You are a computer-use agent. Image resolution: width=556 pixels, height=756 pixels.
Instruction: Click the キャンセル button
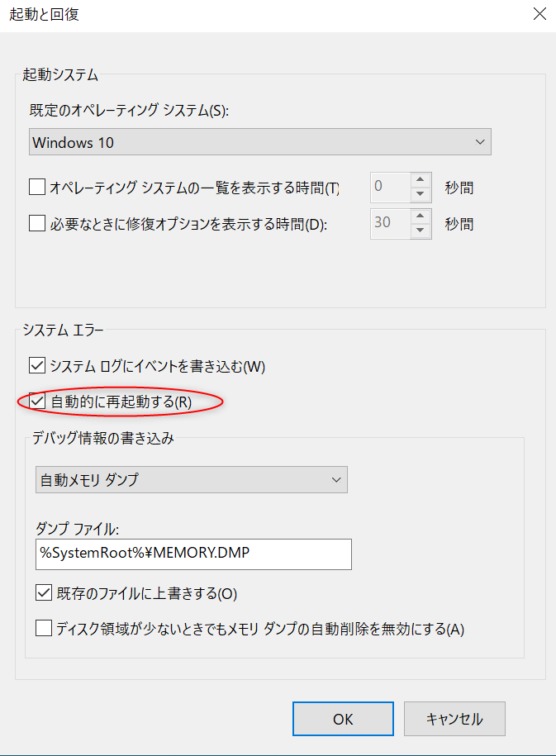click(x=454, y=719)
